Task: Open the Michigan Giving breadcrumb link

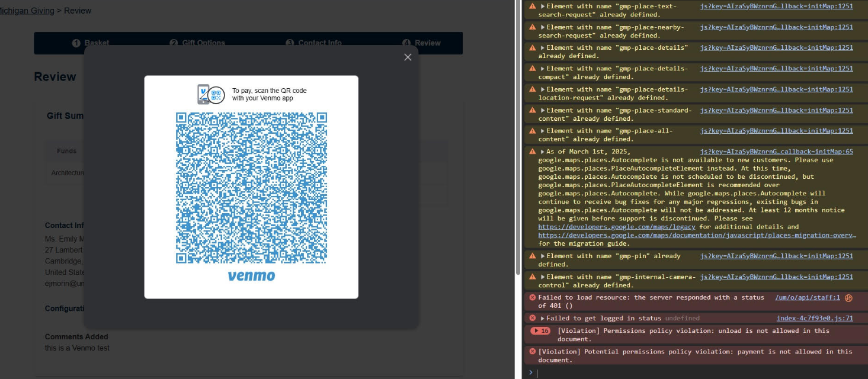Action: click(x=27, y=11)
